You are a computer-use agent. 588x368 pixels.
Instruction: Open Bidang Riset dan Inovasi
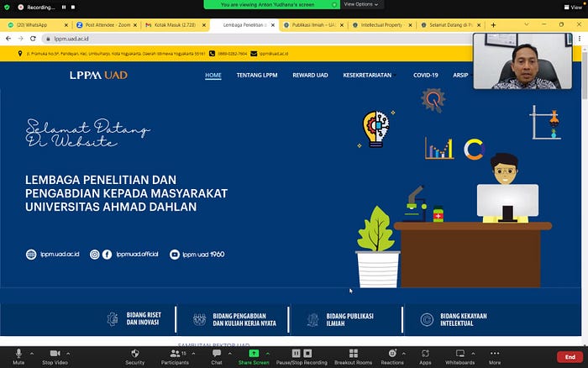coord(134,319)
